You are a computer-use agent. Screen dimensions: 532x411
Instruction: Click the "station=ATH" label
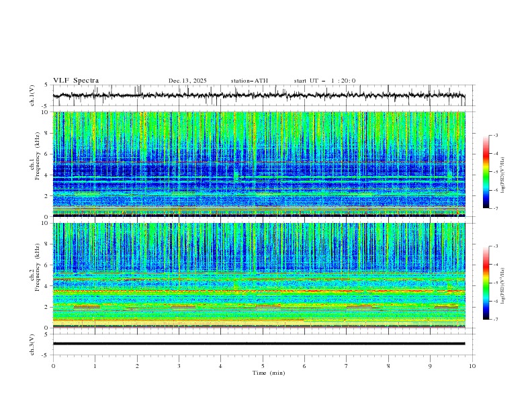coord(249,81)
